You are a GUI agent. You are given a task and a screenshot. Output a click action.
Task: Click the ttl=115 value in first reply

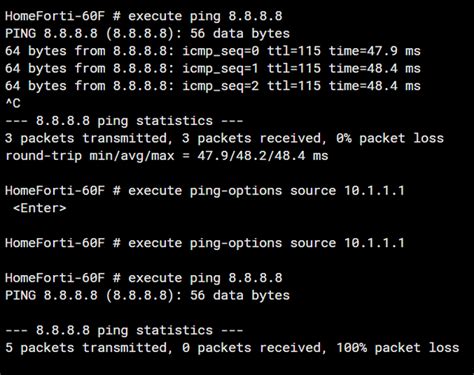click(294, 51)
